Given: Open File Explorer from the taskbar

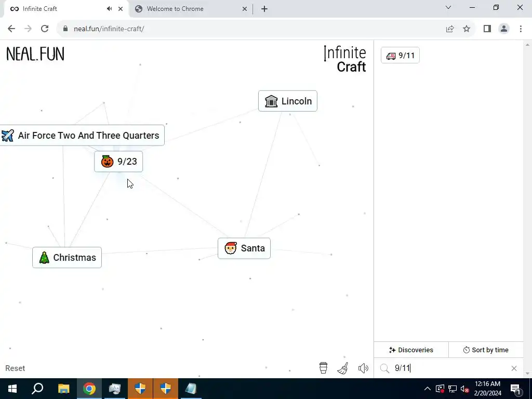Looking at the screenshot, I should tap(63, 389).
